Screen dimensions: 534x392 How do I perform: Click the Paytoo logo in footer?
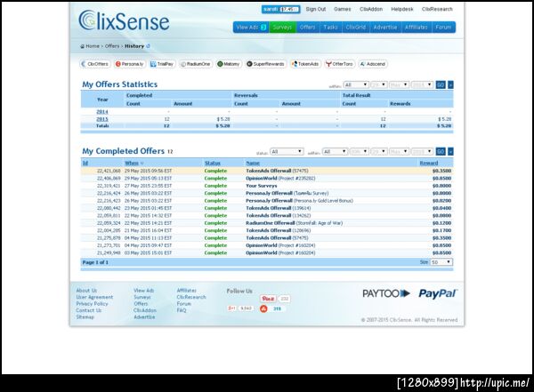[386, 293]
